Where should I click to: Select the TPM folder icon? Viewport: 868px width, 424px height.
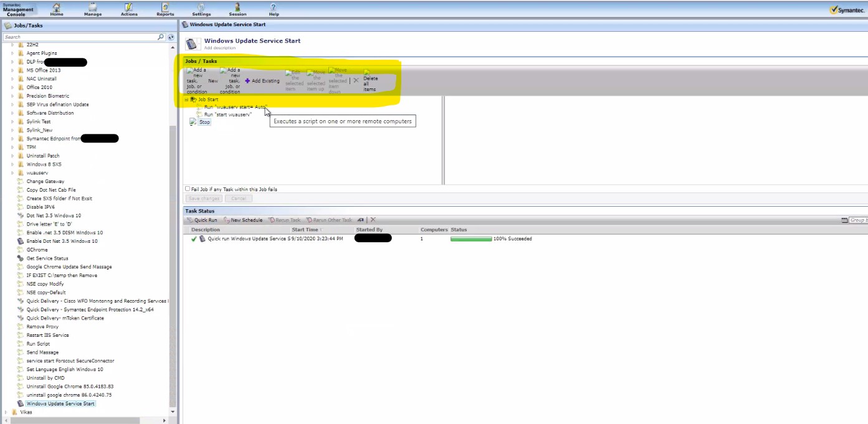21,147
